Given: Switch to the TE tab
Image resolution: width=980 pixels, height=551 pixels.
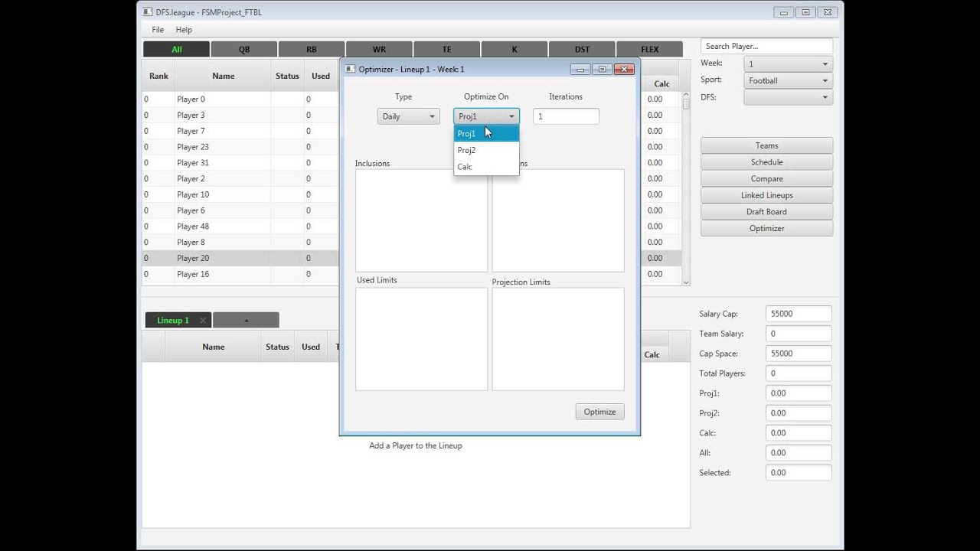Looking at the screenshot, I should point(446,49).
